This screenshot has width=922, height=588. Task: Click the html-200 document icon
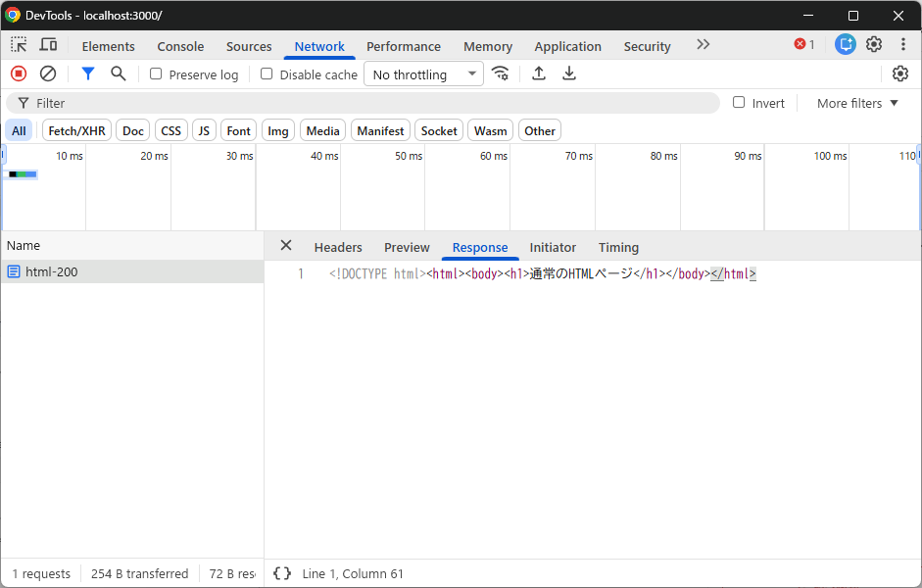[x=14, y=271]
